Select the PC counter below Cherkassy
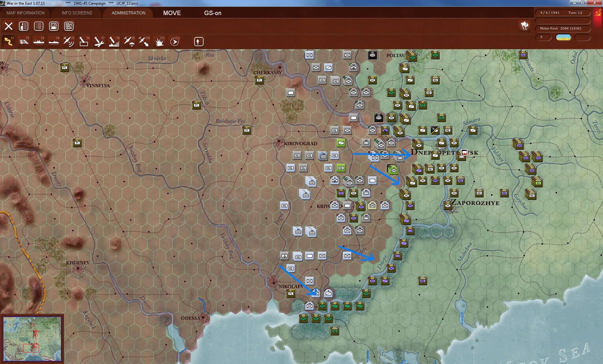Viewport: 603px width, 364px height. coord(259,80)
